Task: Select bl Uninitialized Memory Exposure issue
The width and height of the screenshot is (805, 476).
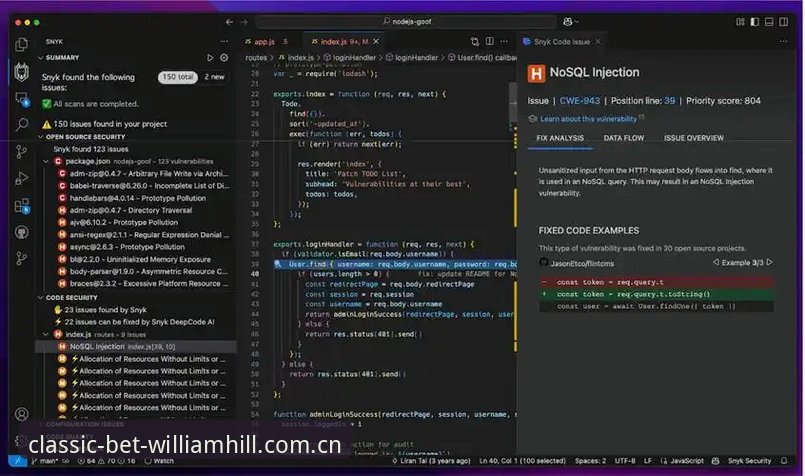Action: pos(136,259)
